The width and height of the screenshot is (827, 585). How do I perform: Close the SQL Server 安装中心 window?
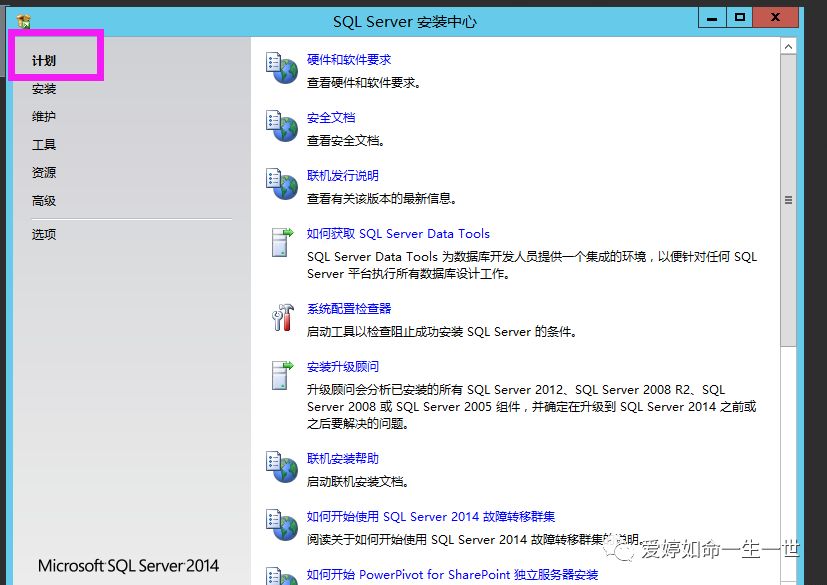click(x=775, y=18)
